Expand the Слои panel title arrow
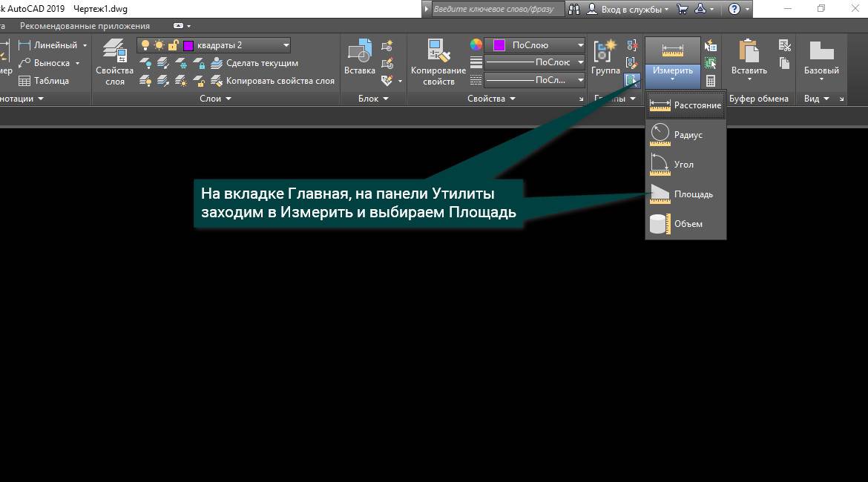Image resolution: width=868 pixels, height=482 pixels. [228, 99]
